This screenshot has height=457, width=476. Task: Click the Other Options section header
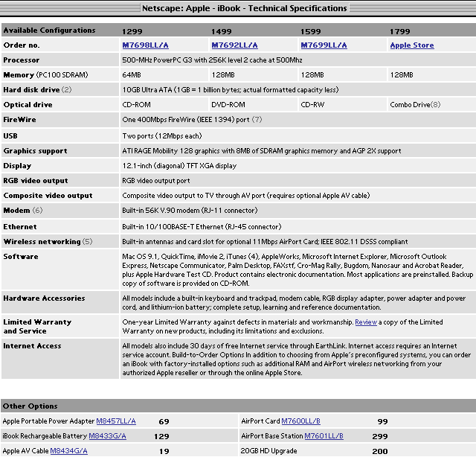click(30, 406)
